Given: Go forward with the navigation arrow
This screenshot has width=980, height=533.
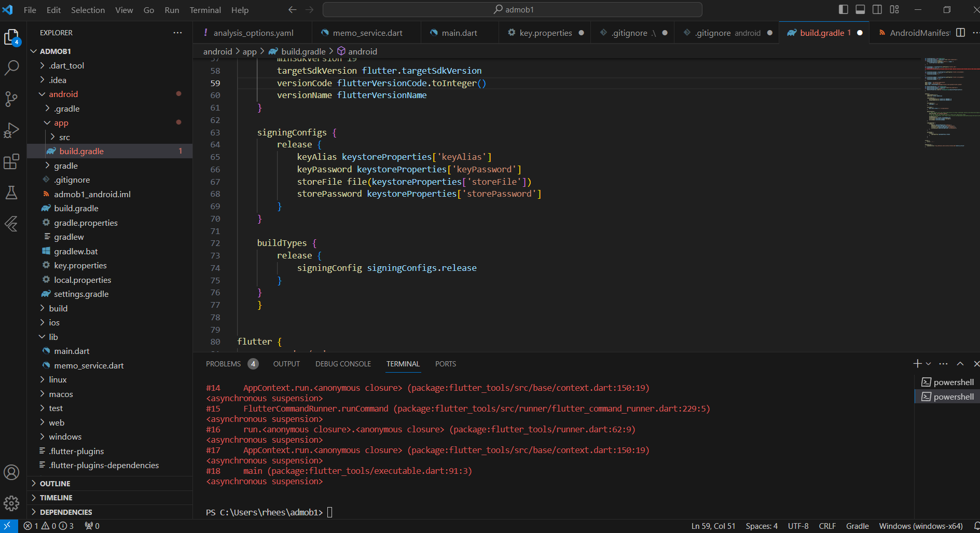Looking at the screenshot, I should 310,9.
